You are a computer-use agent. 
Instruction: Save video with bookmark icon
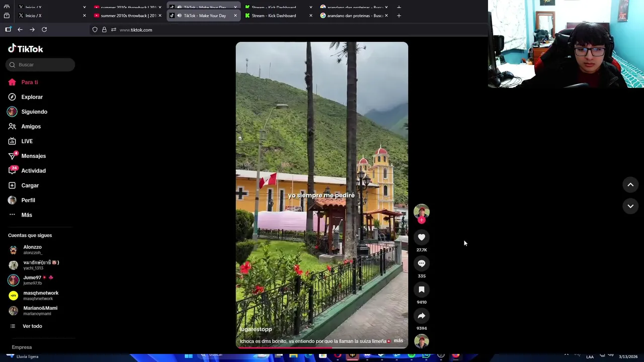(422, 290)
